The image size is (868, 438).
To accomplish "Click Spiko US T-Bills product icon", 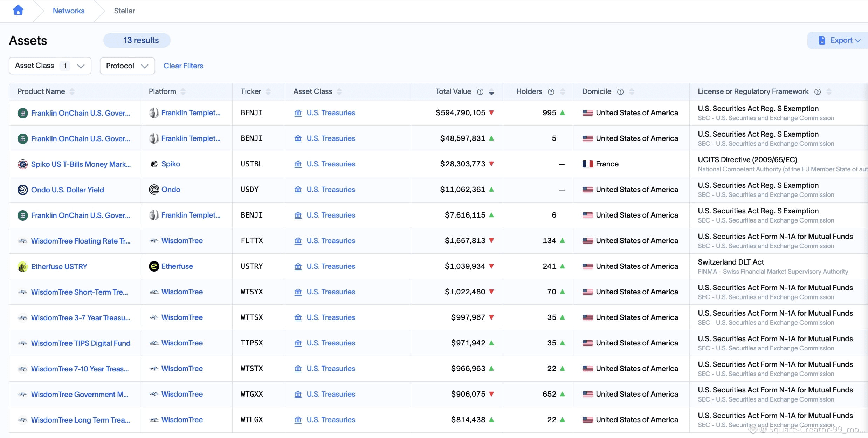I will (x=23, y=164).
